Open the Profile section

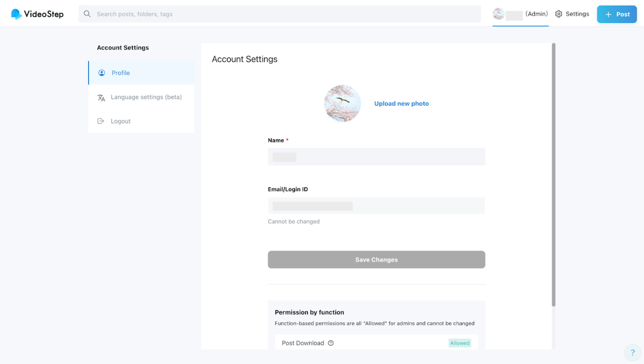(121, 73)
